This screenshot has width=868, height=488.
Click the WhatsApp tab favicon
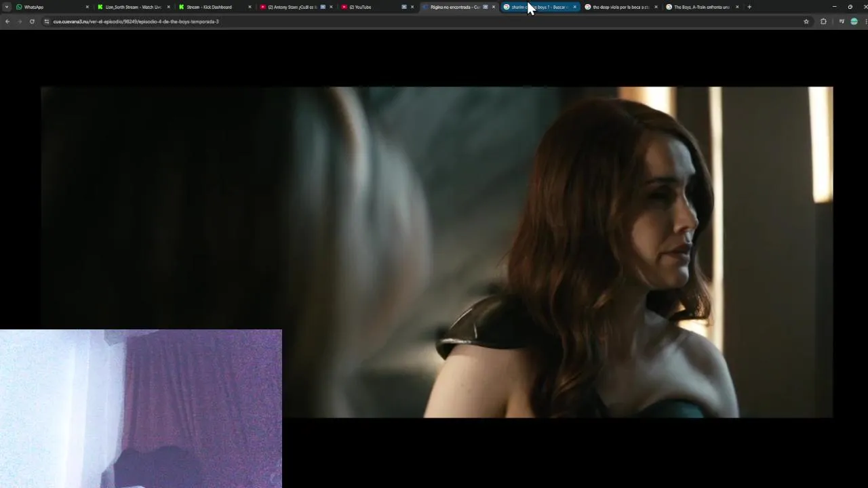coord(19,7)
